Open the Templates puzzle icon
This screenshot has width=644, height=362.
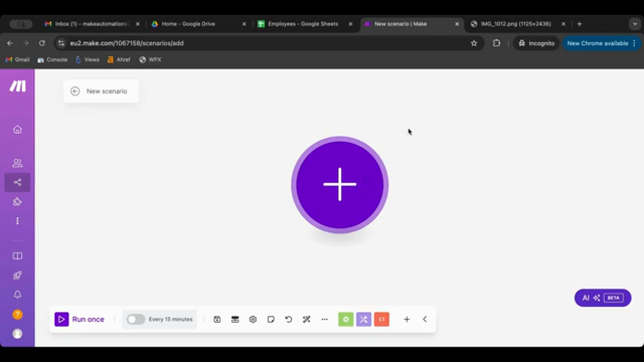tap(18, 202)
